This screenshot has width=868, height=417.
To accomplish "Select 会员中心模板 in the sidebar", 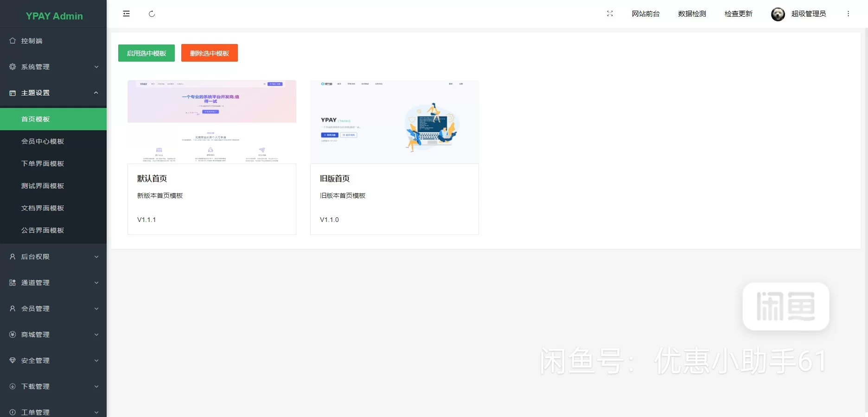I will click(42, 141).
